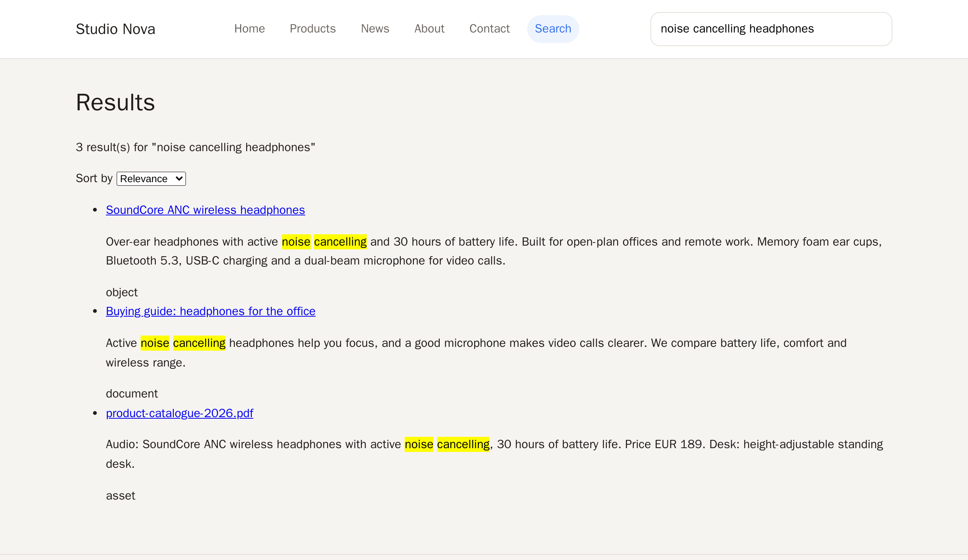The width and height of the screenshot is (968, 560).
Task: Click the description beginning 'Over-ear headphones with active'
Action: pos(494,251)
